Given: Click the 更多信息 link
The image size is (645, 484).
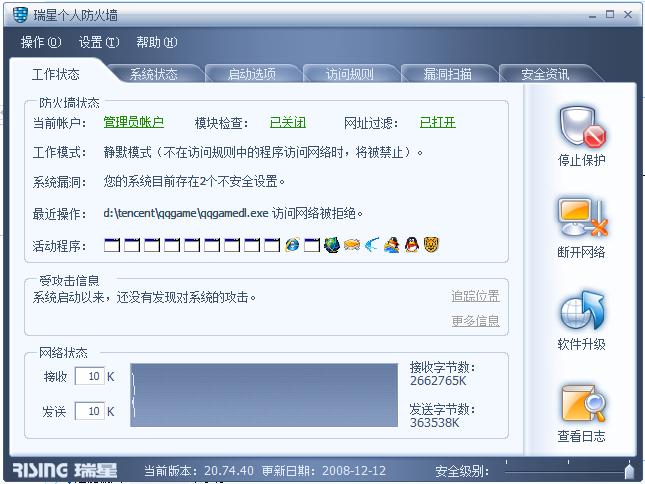Looking at the screenshot, I should point(476,320).
